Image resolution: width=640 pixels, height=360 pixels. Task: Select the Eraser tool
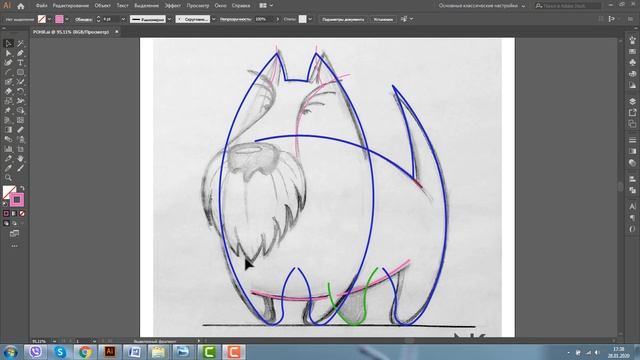pos(8,91)
